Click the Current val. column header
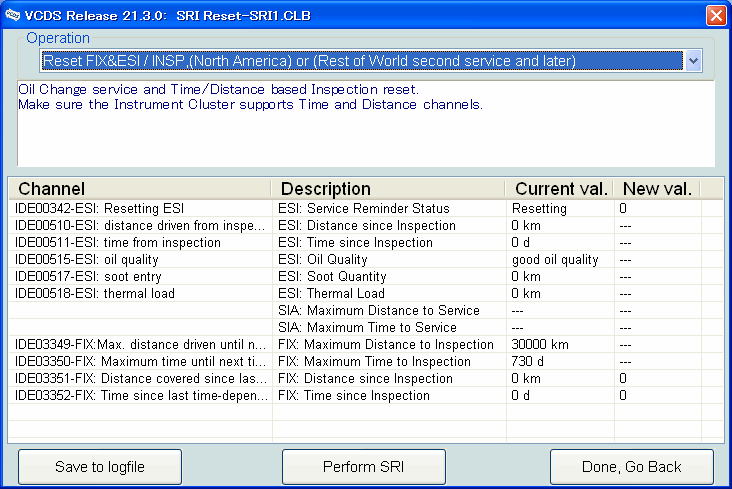The image size is (732, 489). 560,189
